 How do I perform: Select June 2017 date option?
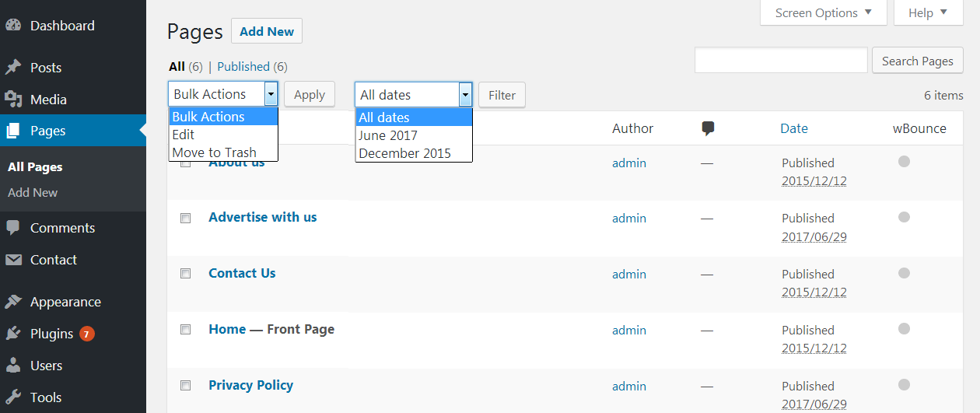(414, 135)
